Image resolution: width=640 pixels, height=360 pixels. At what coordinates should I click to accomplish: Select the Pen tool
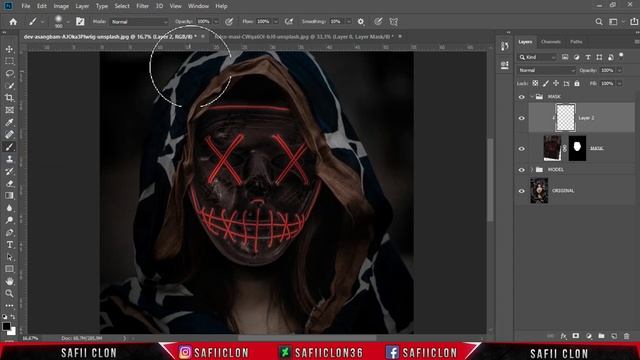point(9,233)
